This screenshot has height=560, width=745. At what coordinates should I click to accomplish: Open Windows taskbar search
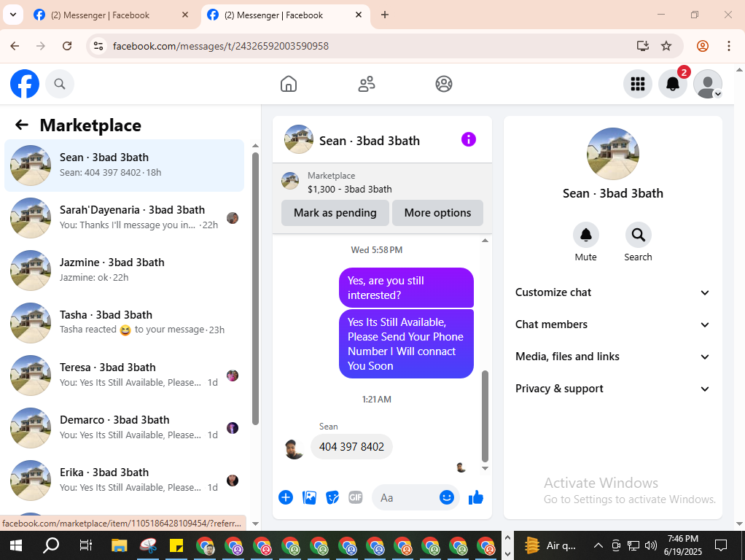[51, 545]
